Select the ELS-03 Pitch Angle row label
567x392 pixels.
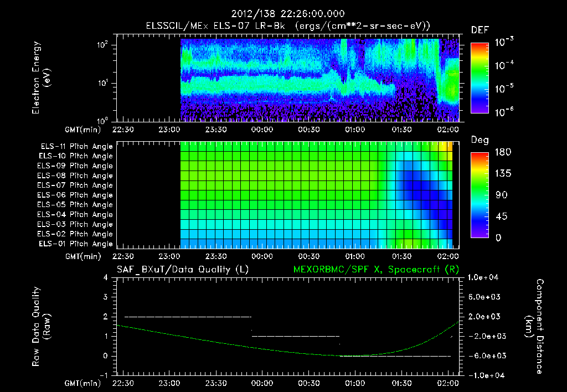point(75,225)
